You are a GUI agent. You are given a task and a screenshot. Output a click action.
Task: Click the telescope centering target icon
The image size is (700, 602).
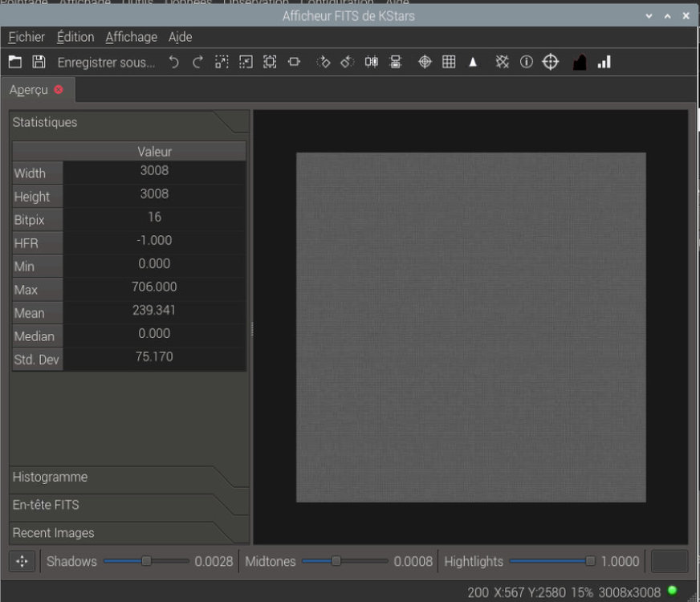pyautogui.click(x=551, y=62)
